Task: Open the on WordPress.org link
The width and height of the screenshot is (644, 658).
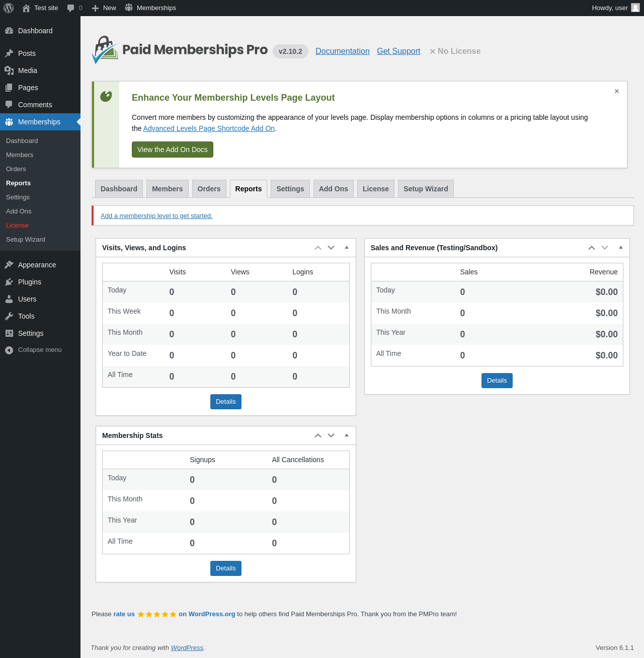Action: 207,614
